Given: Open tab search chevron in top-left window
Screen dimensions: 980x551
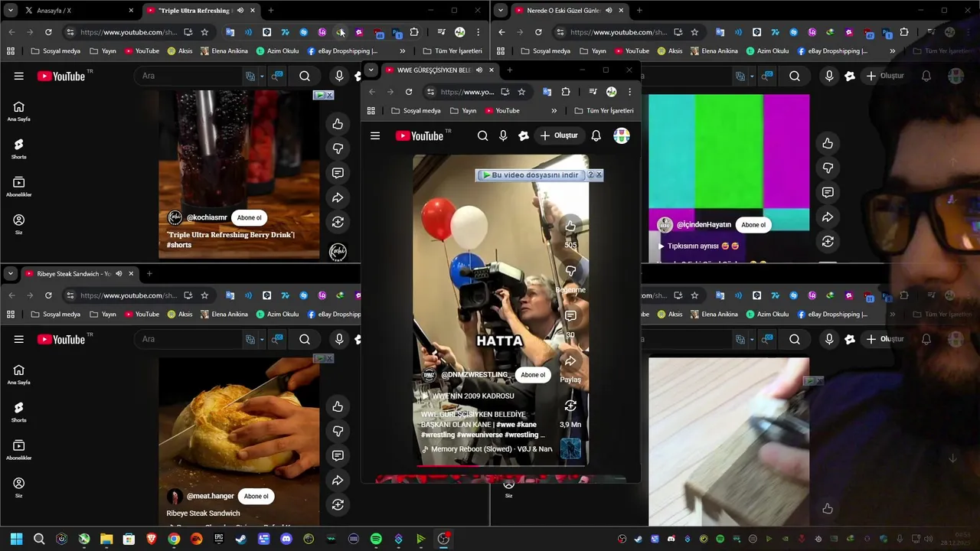Looking at the screenshot, I should (10, 11).
